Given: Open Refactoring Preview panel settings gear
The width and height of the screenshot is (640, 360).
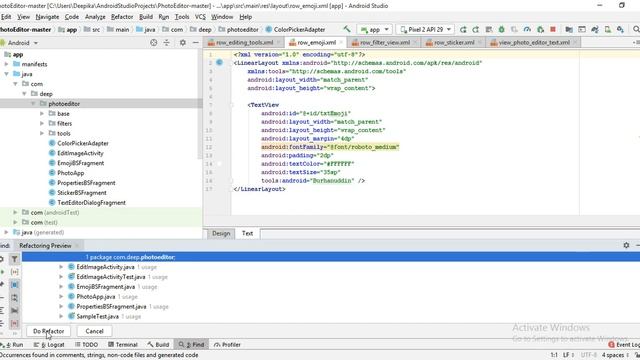Looking at the screenshot, I should click(x=626, y=245).
